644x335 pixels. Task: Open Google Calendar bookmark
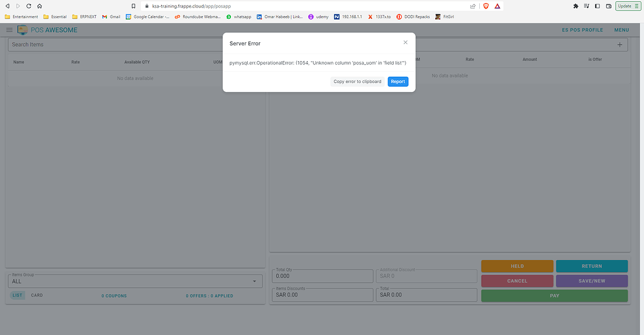147,17
